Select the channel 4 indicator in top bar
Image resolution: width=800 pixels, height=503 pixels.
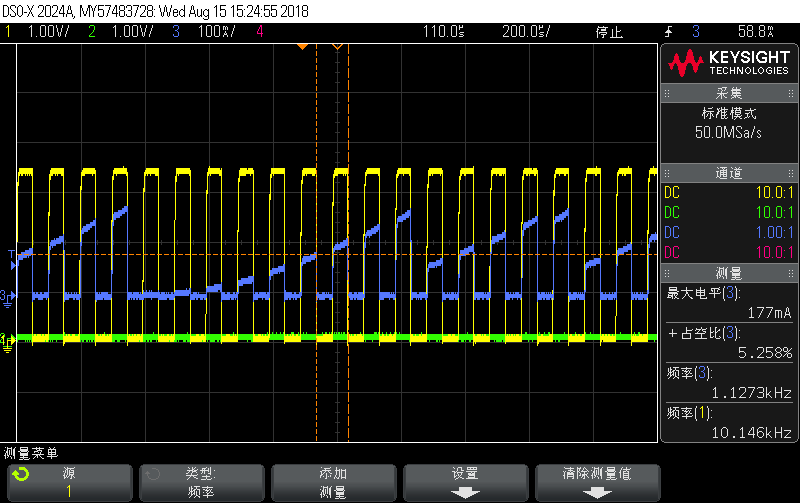click(x=260, y=32)
